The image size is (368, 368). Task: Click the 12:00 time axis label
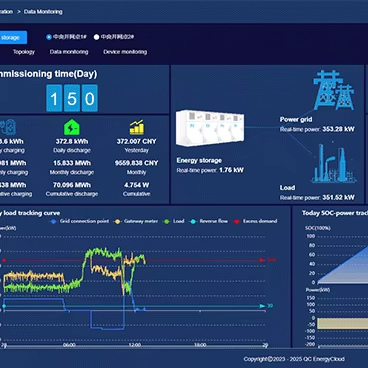(135, 345)
